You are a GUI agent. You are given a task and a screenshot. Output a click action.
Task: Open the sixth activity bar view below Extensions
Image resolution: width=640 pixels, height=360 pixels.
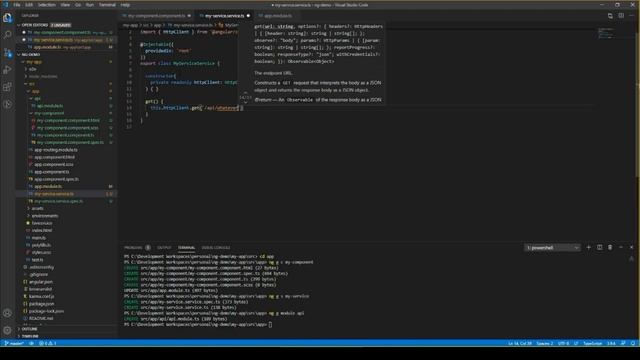(7, 104)
